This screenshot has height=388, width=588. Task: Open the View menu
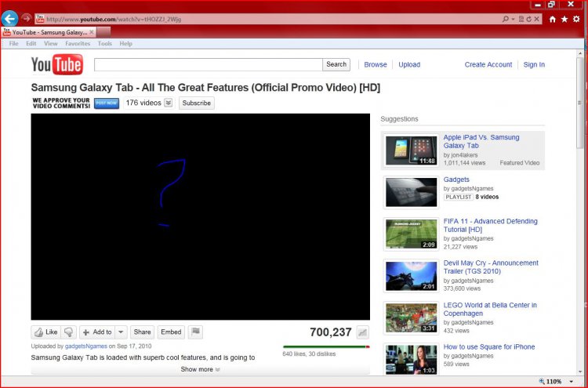[51, 43]
